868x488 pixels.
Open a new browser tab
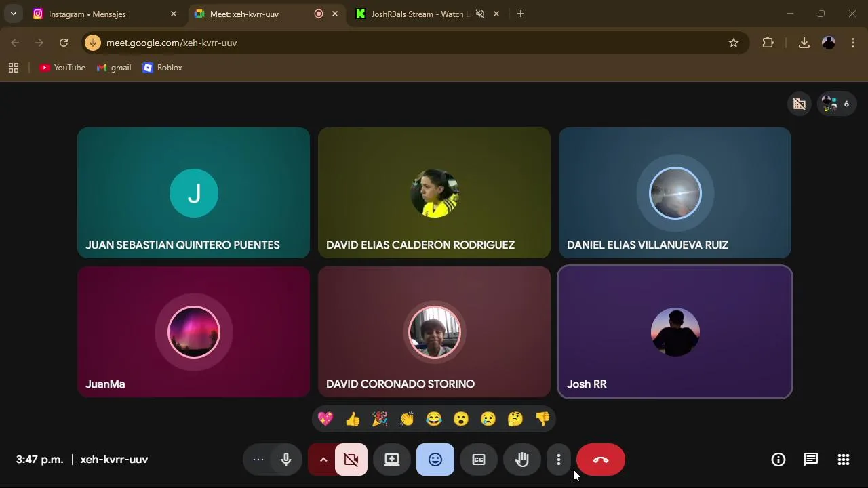[x=521, y=14]
